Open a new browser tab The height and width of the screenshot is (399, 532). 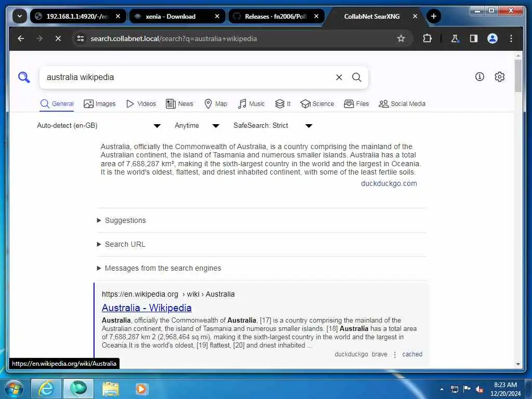click(434, 16)
